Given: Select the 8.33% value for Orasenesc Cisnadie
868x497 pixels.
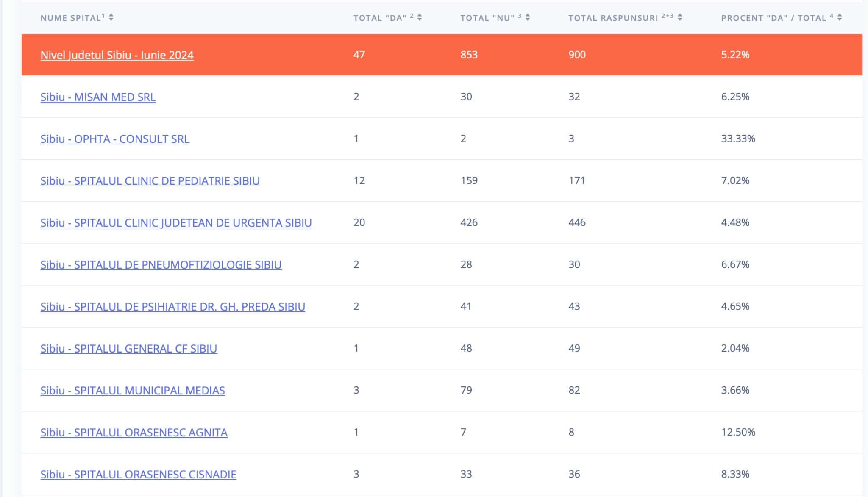Looking at the screenshot, I should pyautogui.click(x=735, y=474).
